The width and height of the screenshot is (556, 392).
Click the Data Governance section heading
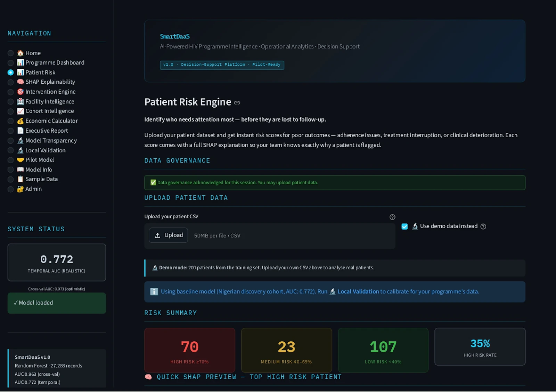177,161
